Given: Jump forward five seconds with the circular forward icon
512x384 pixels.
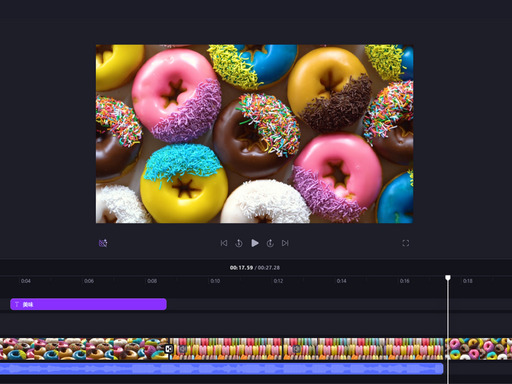Looking at the screenshot, I should coord(270,243).
